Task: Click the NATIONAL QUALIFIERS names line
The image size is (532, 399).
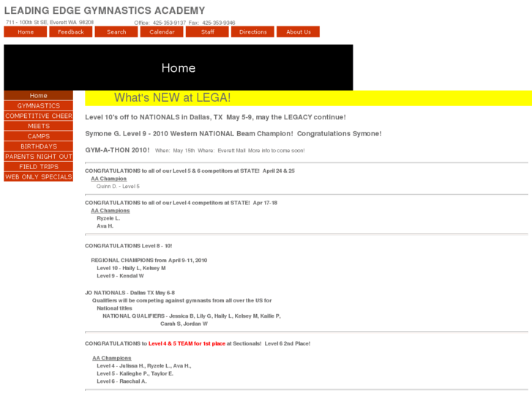Action: click(192, 316)
